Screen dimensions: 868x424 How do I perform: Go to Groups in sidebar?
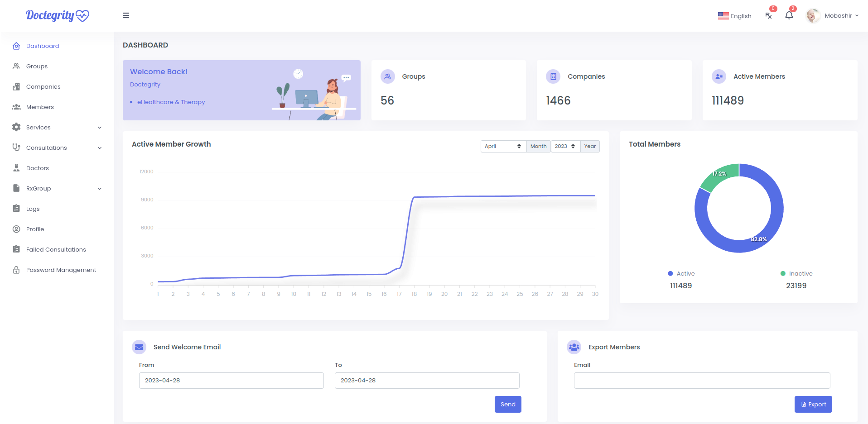click(x=37, y=66)
